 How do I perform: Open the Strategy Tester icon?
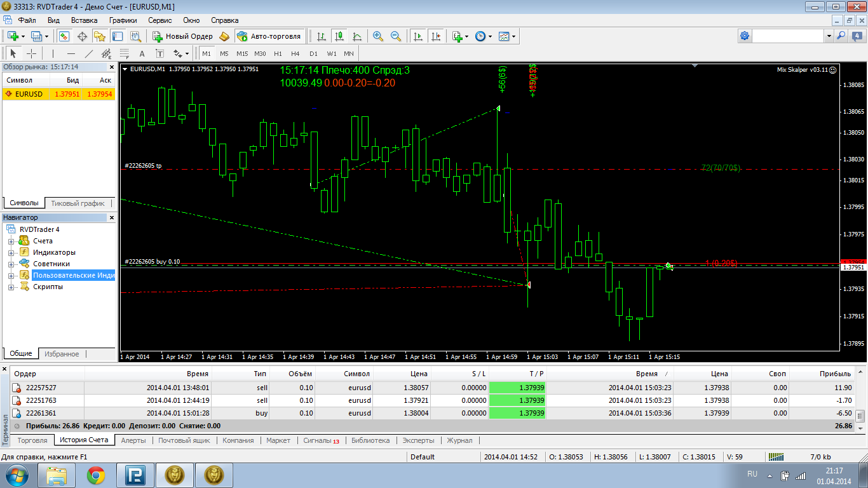click(135, 36)
